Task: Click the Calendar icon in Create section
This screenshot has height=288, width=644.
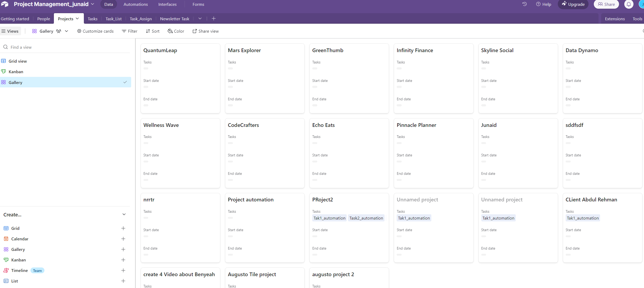Action: (x=6, y=239)
